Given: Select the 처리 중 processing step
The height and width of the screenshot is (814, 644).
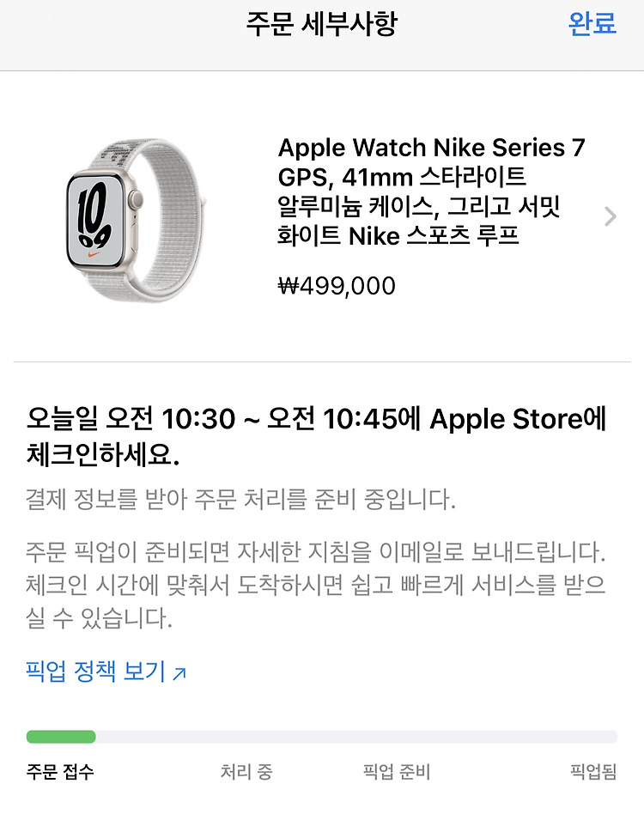Looking at the screenshot, I should point(246,772).
